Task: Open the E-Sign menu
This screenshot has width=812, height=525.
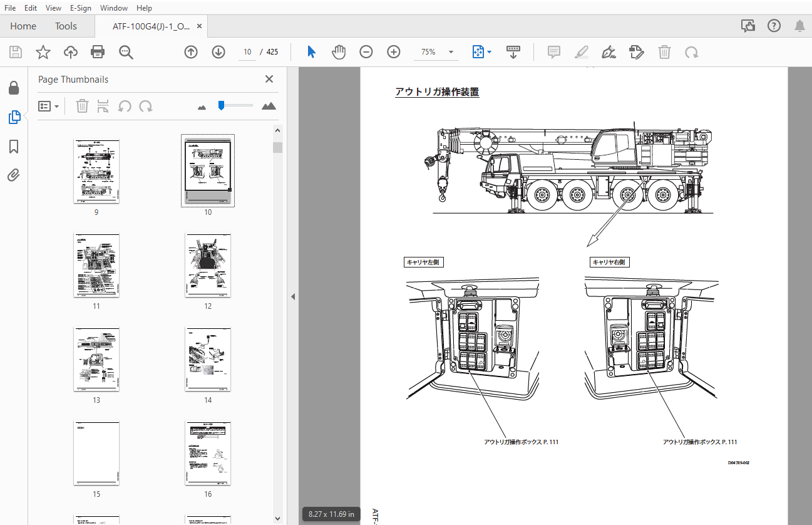Action: pos(81,8)
